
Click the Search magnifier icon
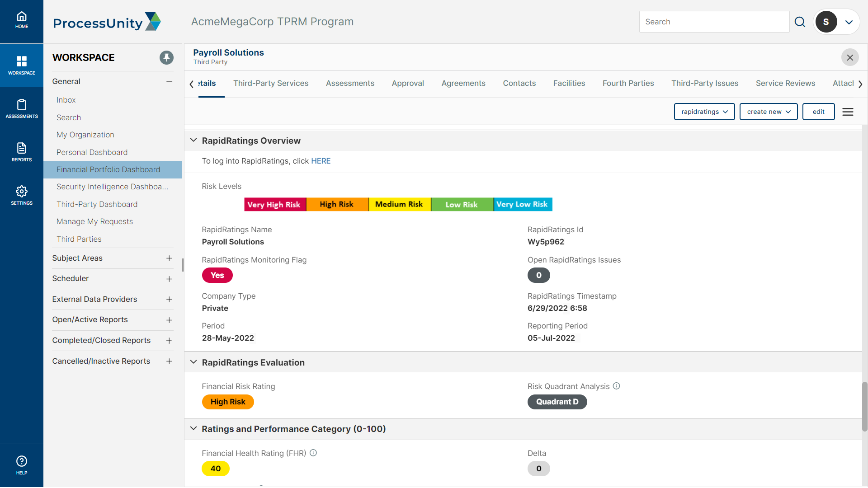801,21
